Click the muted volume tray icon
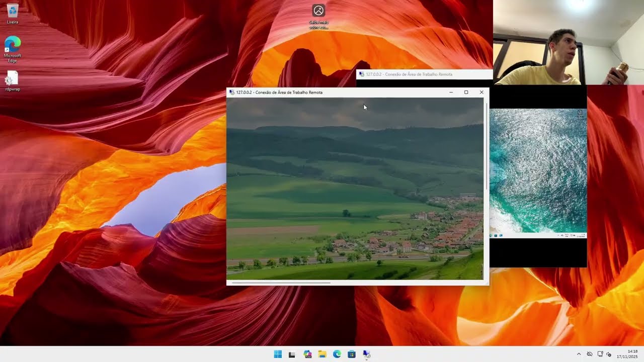The width and height of the screenshot is (644, 362). coord(609,354)
